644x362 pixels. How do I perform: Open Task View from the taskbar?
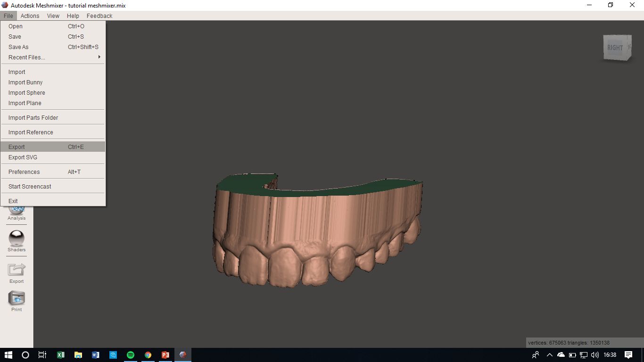pos(42,355)
